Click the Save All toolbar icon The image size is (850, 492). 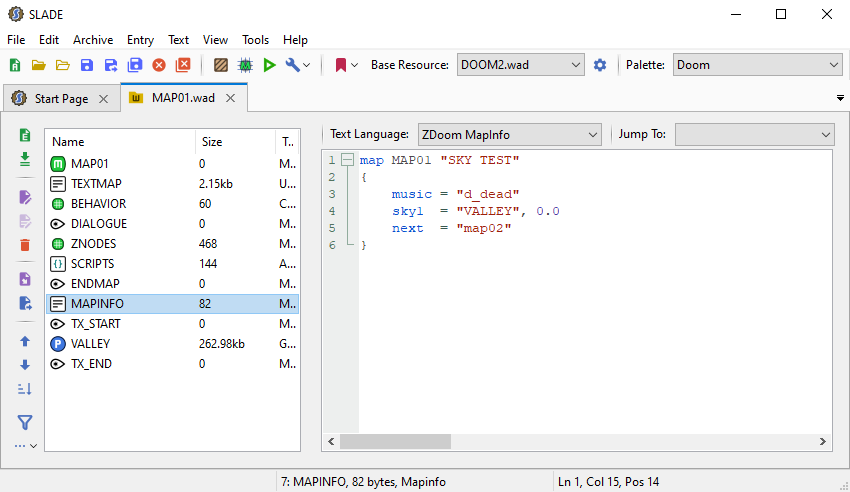135,65
